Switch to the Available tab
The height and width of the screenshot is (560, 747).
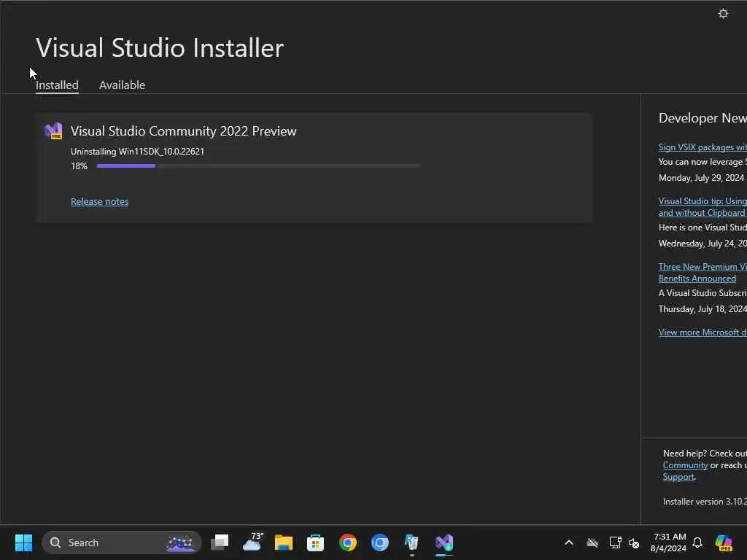(x=122, y=85)
